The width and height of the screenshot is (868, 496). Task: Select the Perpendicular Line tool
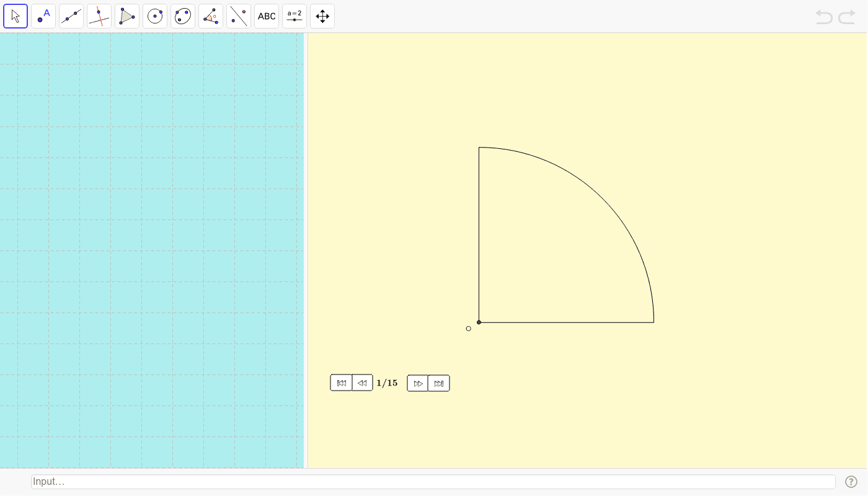point(99,16)
